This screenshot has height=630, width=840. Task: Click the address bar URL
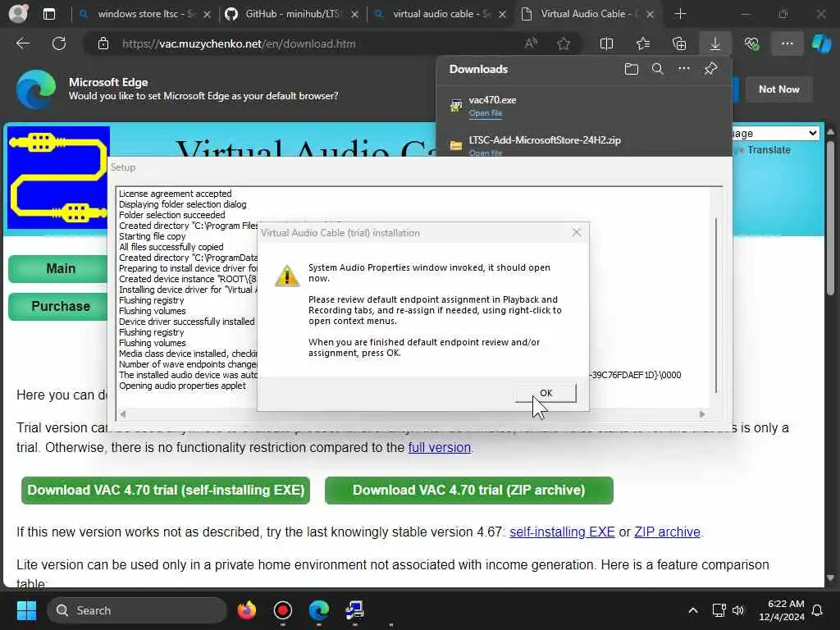pyautogui.click(x=239, y=44)
